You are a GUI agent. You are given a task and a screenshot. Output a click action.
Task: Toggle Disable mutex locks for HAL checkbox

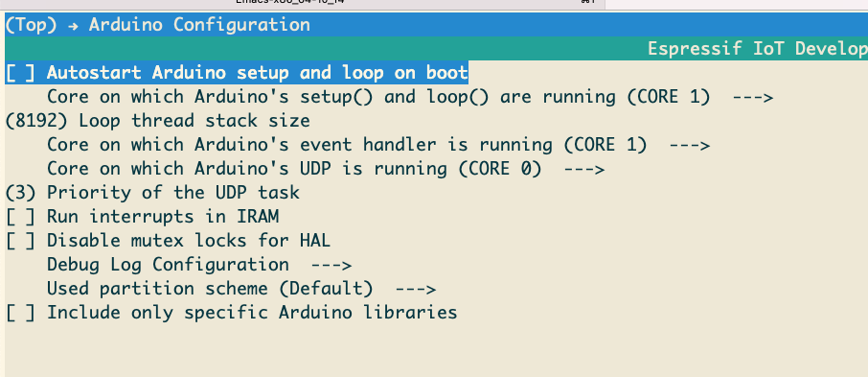pos(20,241)
